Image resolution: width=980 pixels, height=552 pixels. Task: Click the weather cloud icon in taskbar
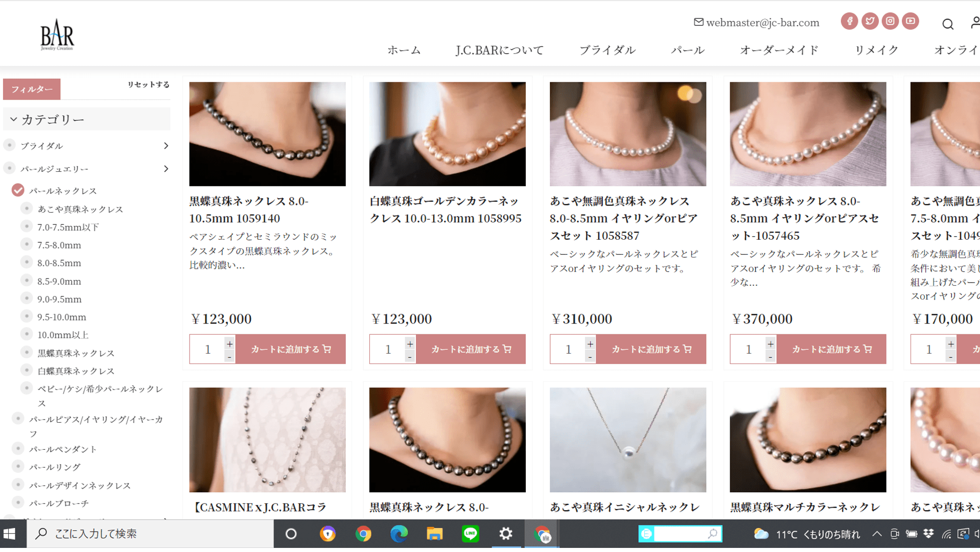pyautogui.click(x=761, y=534)
